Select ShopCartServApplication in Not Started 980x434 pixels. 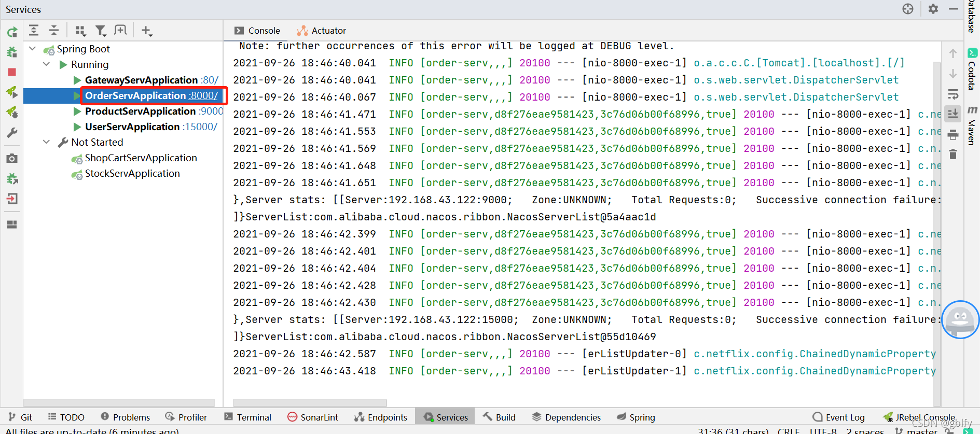click(141, 158)
